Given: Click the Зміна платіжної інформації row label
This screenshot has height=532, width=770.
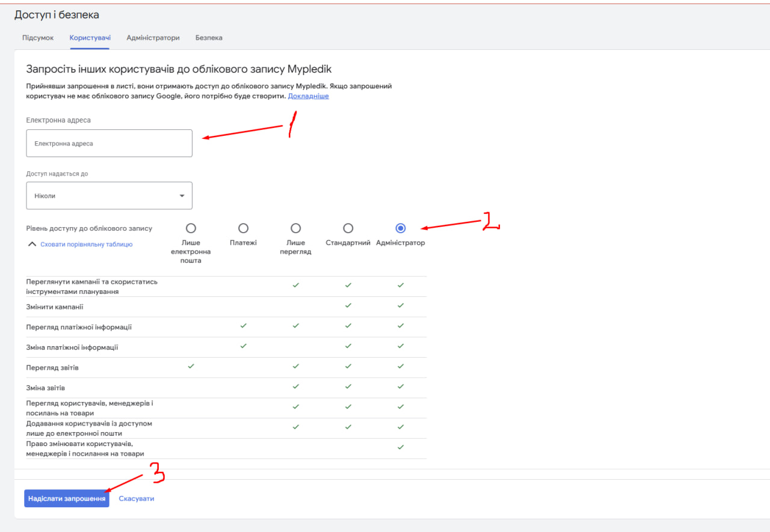Looking at the screenshot, I should [x=72, y=347].
